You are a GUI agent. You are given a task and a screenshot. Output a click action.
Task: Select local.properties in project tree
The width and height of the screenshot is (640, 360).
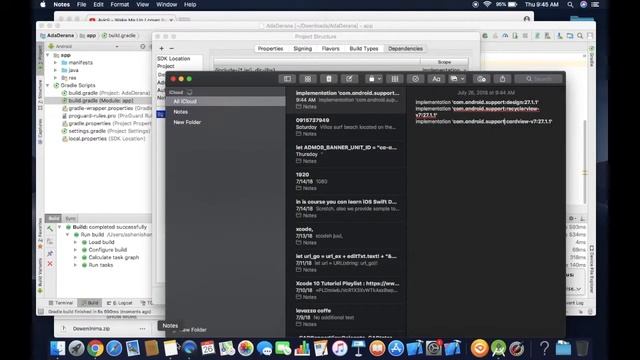click(104, 139)
